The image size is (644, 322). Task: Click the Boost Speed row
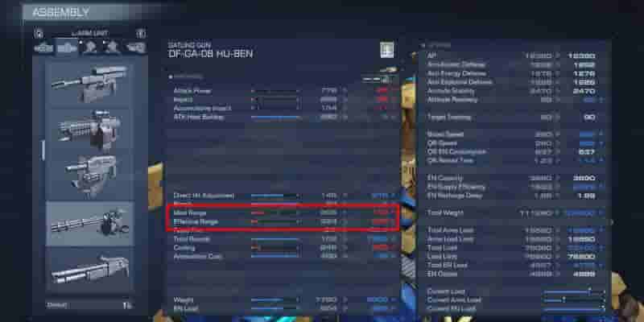tap(516, 134)
